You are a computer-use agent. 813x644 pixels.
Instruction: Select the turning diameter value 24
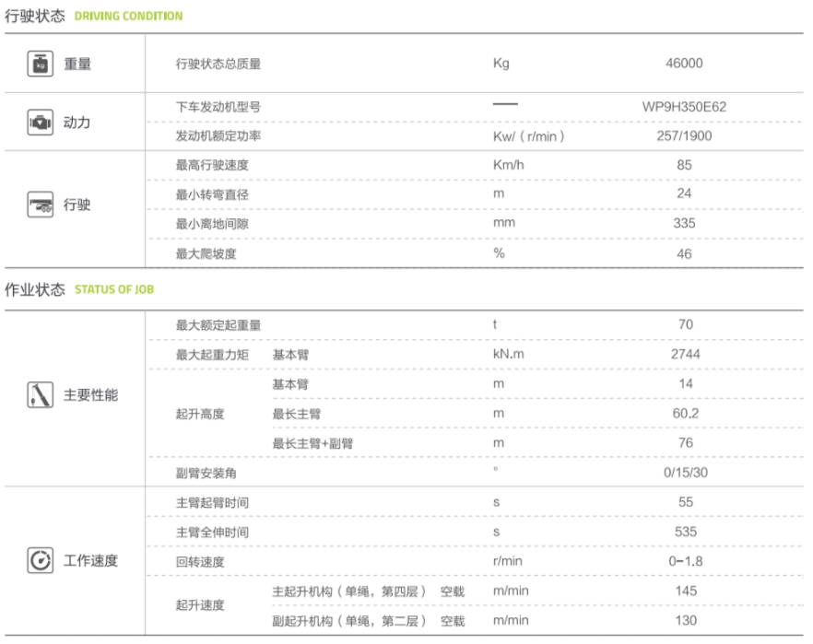point(684,193)
